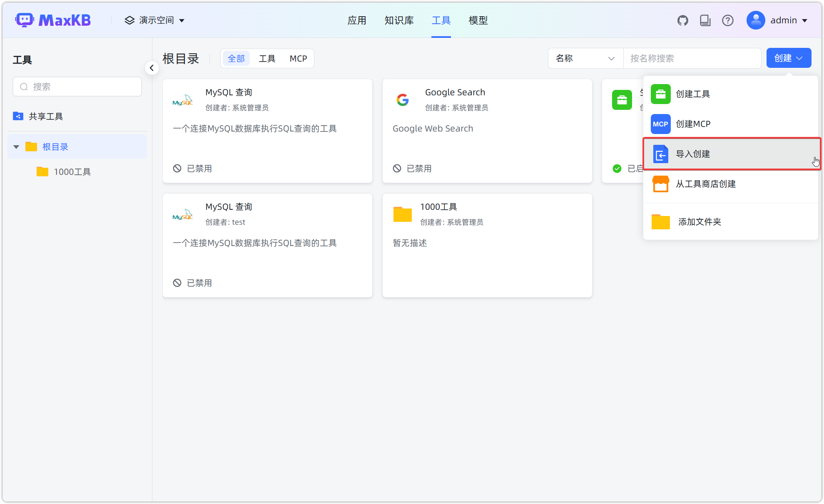Click the 按名称搜索 search input field
The width and height of the screenshot is (824, 504).
[692, 58]
